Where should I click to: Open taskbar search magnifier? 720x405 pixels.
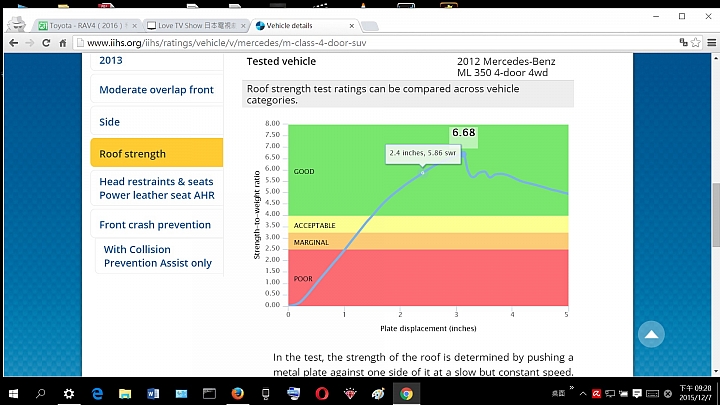(41, 394)
